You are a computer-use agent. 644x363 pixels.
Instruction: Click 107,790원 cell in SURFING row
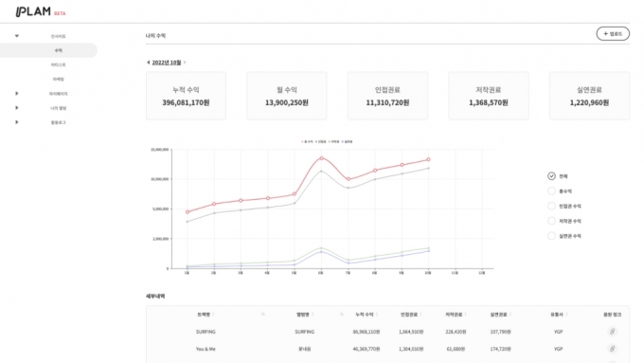[x=500, y=332]
